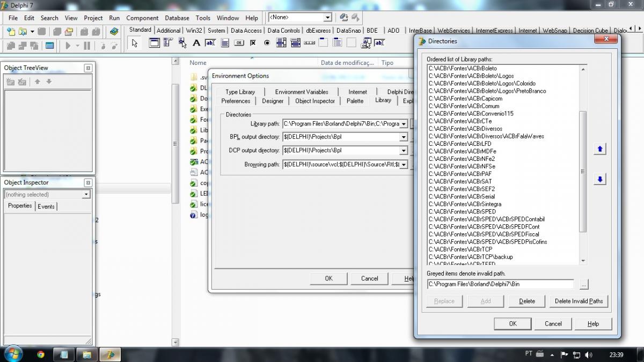Screen dimensions: 644x362
Task: Click the New items toolbar icon
Action: tap(11, 32)
